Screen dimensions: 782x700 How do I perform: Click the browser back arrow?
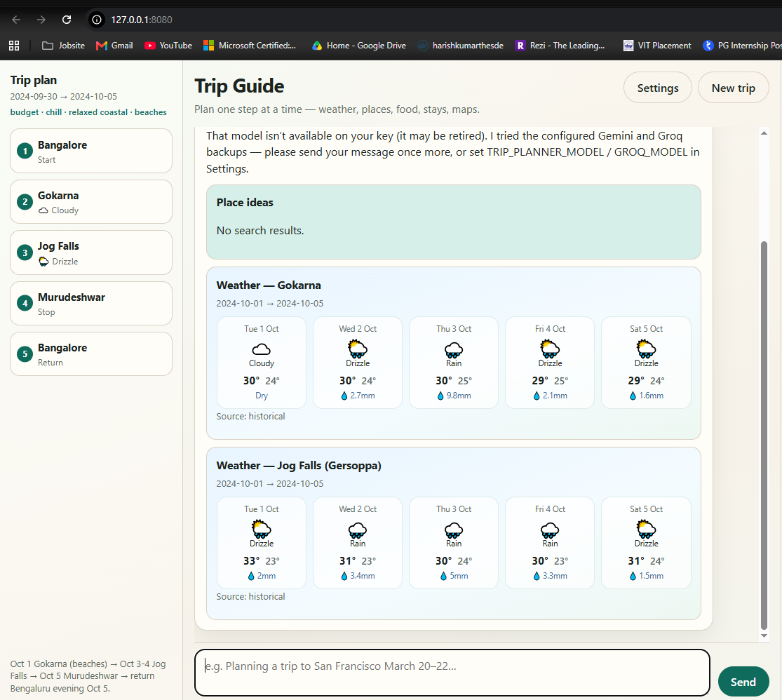(x=16, y=20)
